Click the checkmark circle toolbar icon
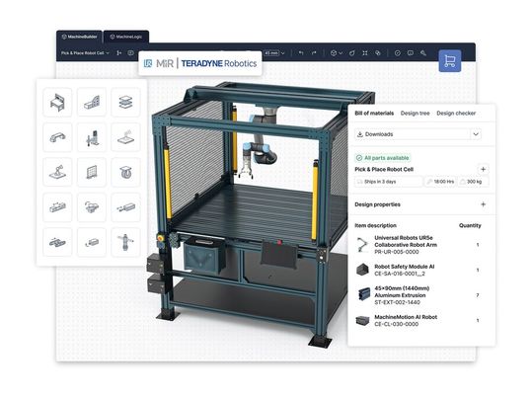Image resolution: width=532 pixels, height=398 pixels. pyautogui.click(x=398, y=53)
